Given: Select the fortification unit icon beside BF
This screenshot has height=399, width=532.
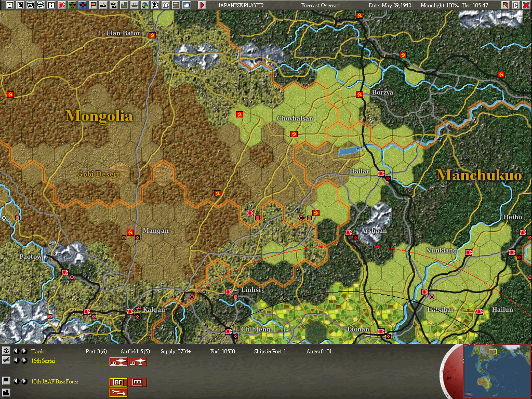Looking at the screenshot, I should click(138, 382).
